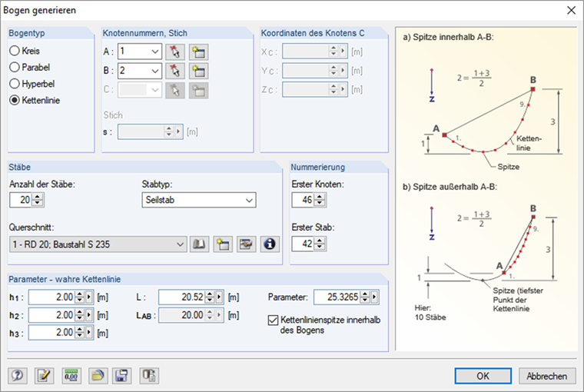The width and height of the screenshot is (584, 392).
Task: Click the 'b) Spitze außerhalb A-B:' caption
Action: [450, 187]
